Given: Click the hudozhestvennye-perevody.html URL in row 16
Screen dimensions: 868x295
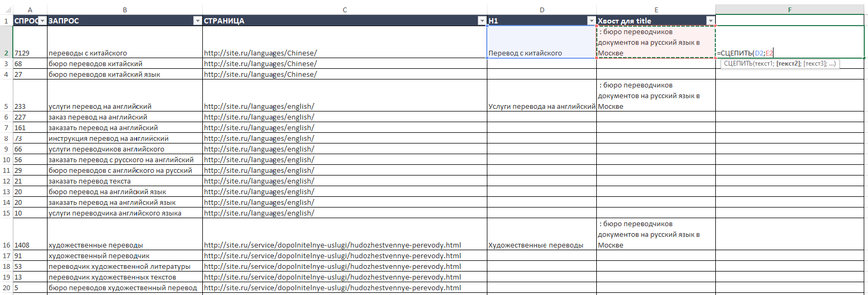Looking at the screenshot, I should click(333, 245).
